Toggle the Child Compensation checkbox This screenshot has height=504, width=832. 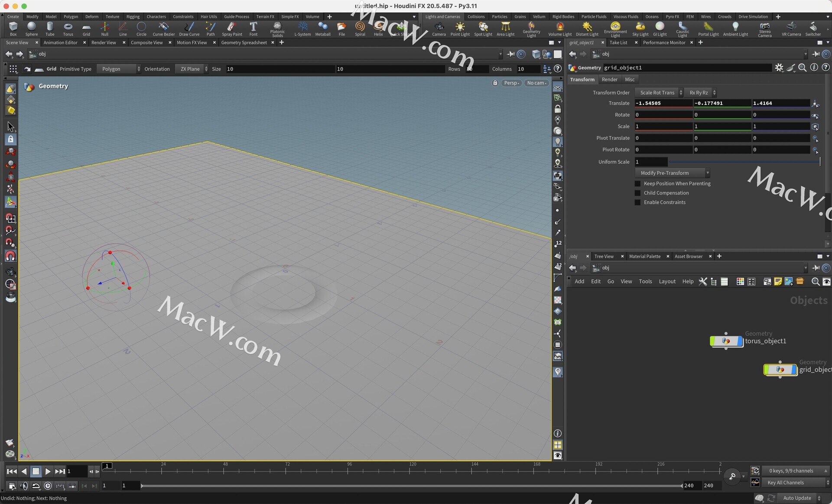pyautogui.click(x=637, y=193)
